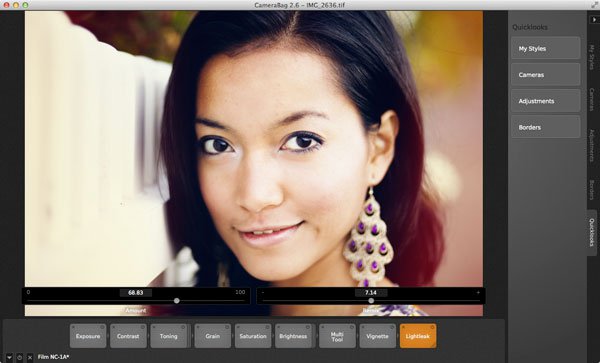The image size is (600, 363).
Task: Toggle the Vignette tile's power circle
Action: pyautogui.click(x=392, y=327)
